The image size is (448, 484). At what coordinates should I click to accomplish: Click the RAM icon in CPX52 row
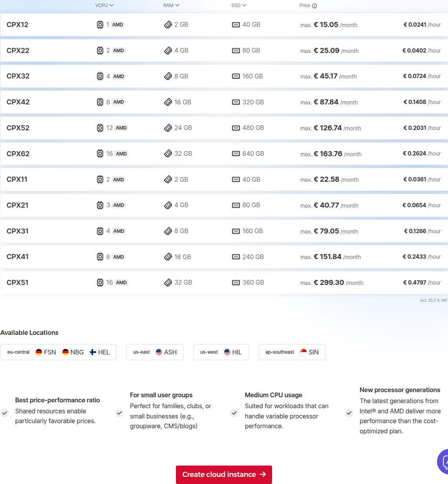click(168, 128)
